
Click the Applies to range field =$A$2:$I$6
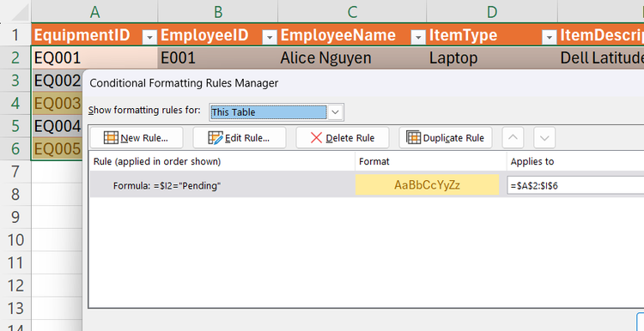tap(575, 186)
